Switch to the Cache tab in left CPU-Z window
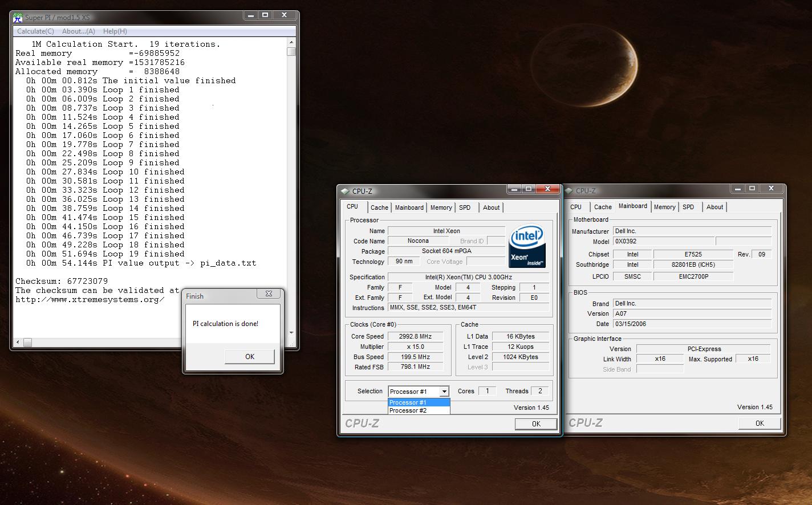812x505 pixels. tap(379, 207)
